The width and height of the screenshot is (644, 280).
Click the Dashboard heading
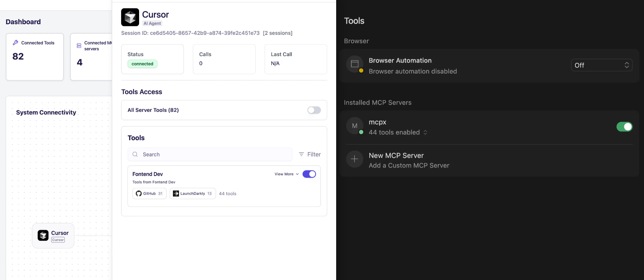[23, 22]
